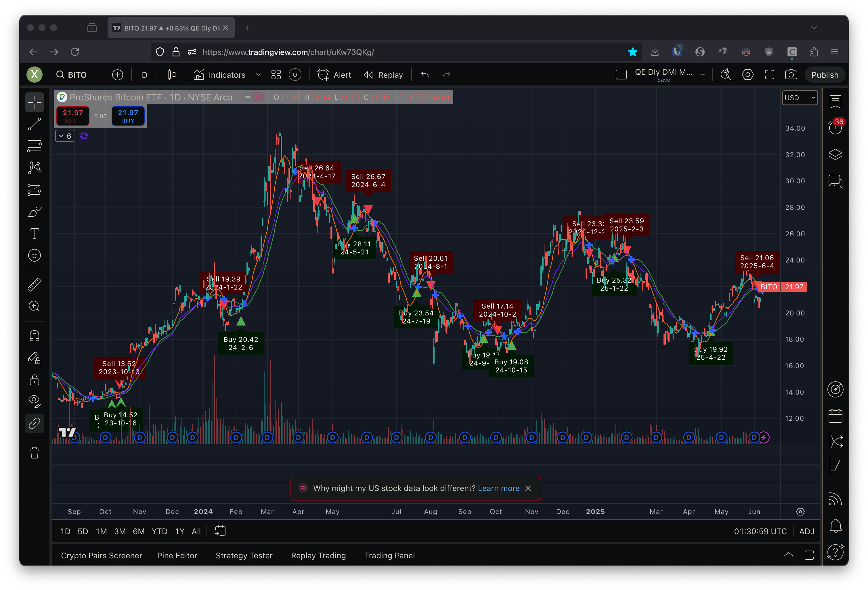Open the candlestick chart style menu

tap(171, 75)
